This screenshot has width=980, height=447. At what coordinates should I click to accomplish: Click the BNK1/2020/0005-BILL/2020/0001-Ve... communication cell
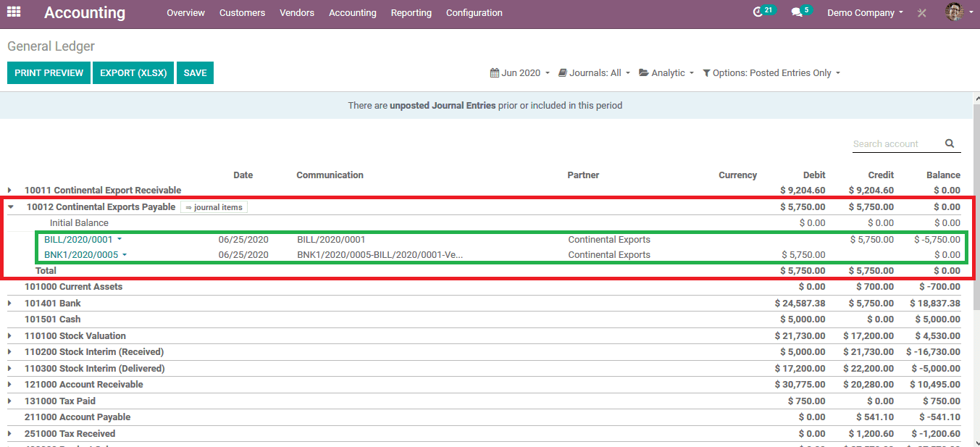tap(380, 254)
